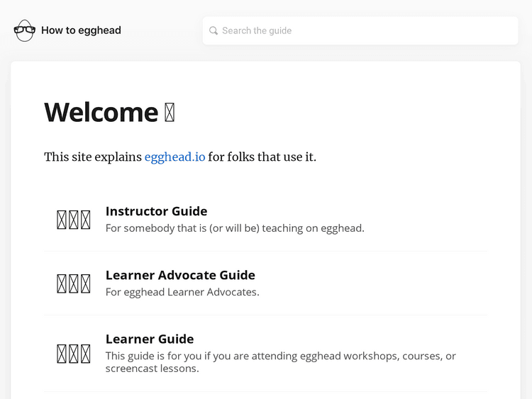Viewport: 532px width, 399px height.
Task: Go to the "How to egghead" home title
Action: point(81,30)
